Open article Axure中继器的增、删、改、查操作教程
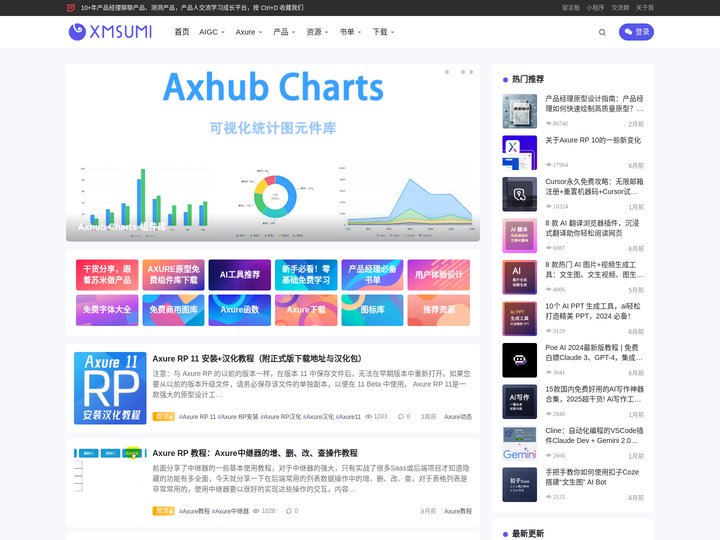The width and height of the screenshot is (720, 540). coord(255,453)
